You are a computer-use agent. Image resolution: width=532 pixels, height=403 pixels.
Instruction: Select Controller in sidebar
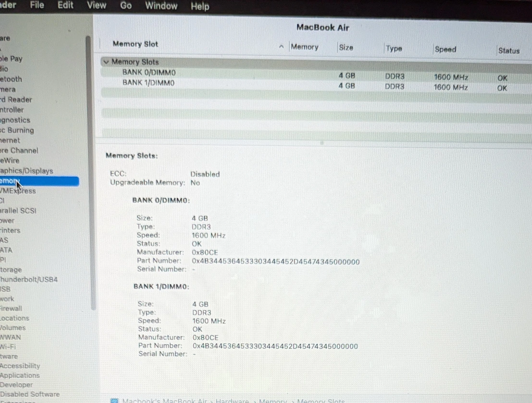[12, 110]
